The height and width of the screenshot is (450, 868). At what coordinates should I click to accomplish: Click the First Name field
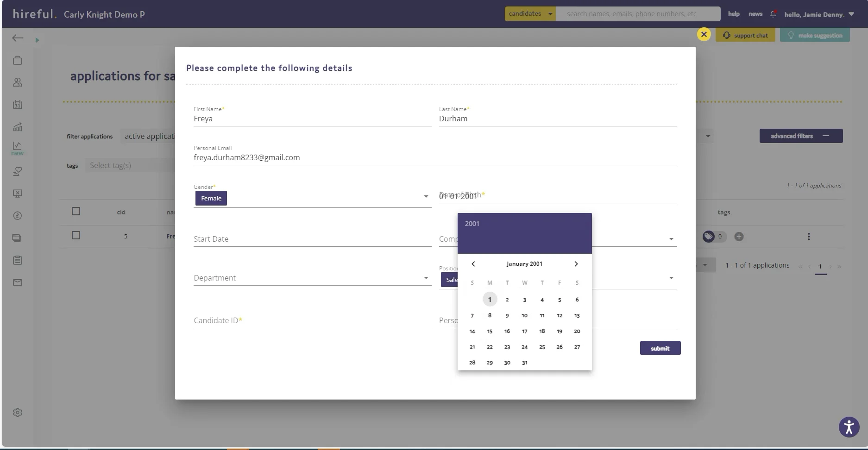(x=312, y=119)
